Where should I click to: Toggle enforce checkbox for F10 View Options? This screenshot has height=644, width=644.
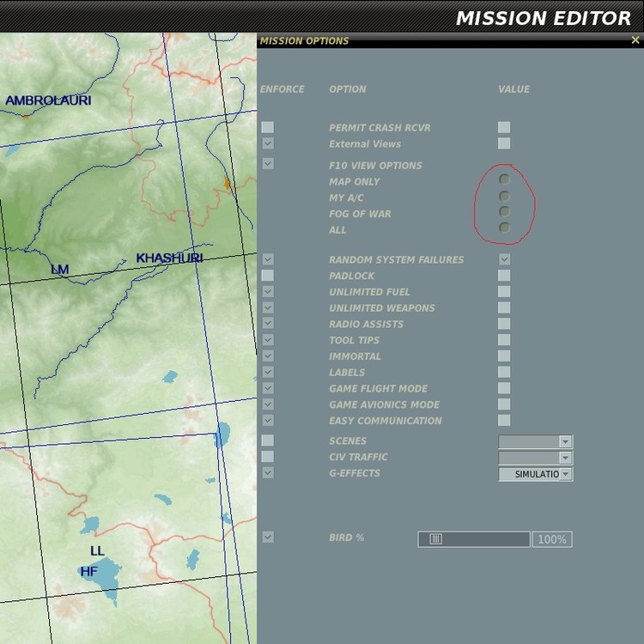[x=267, y=163]
